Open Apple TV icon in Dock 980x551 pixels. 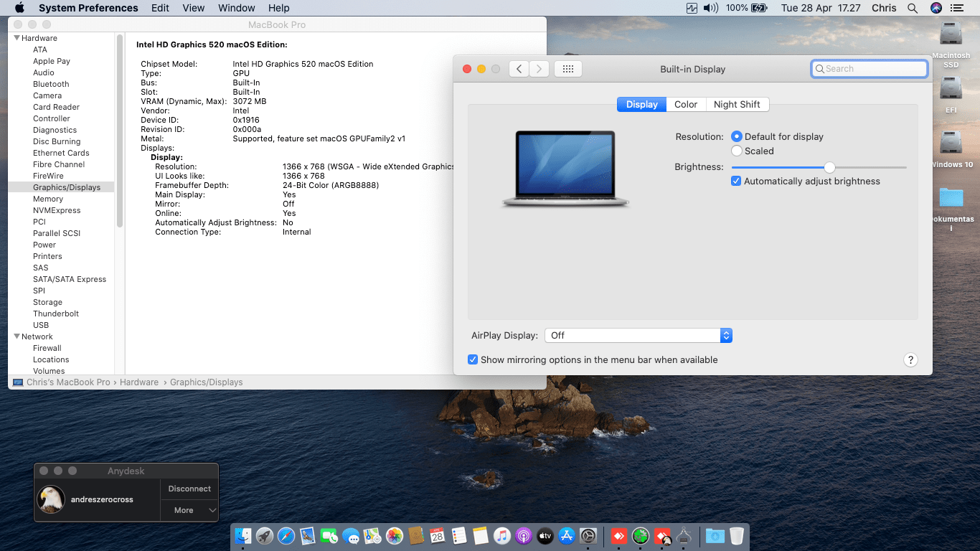coord(545,535)
